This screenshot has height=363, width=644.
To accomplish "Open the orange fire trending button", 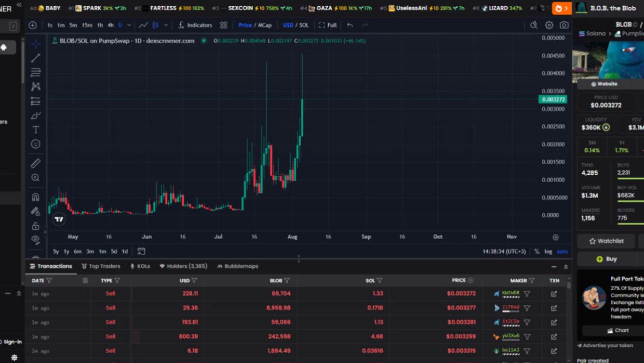I will [x=561, y=8].
